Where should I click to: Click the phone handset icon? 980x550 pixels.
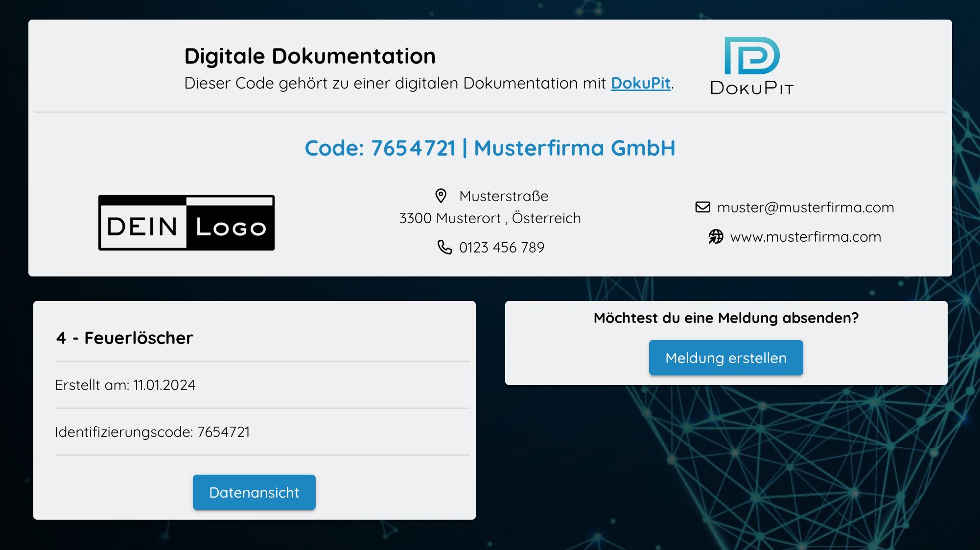[x=444, y=247]
